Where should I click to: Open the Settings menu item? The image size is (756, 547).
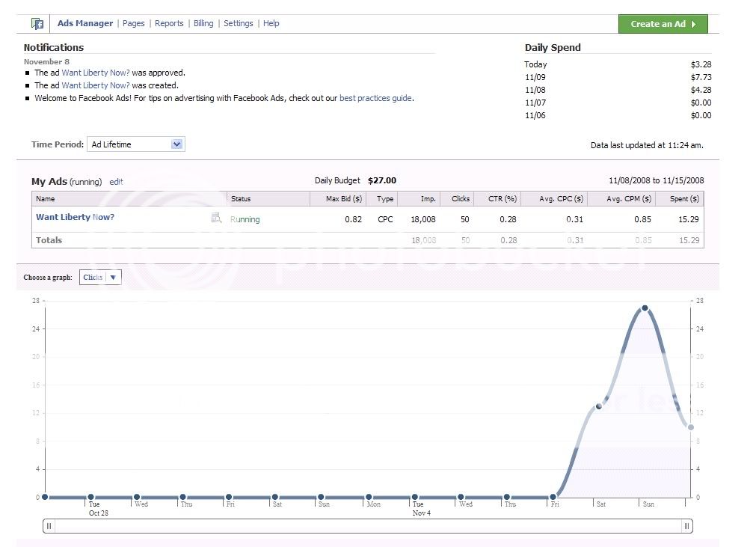pyautogui.click(x=239, y=23)
